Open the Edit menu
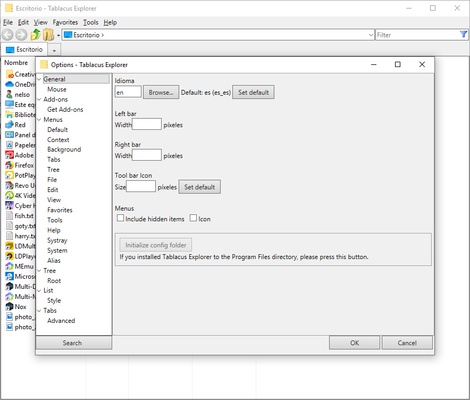 pos(23,22)
